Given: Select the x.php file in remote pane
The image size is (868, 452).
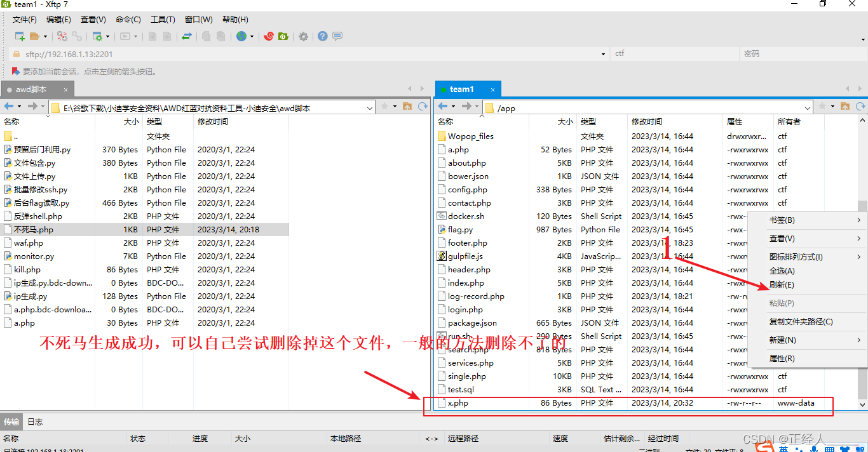Looking at the screenshot, I should (x=458, y=403).
